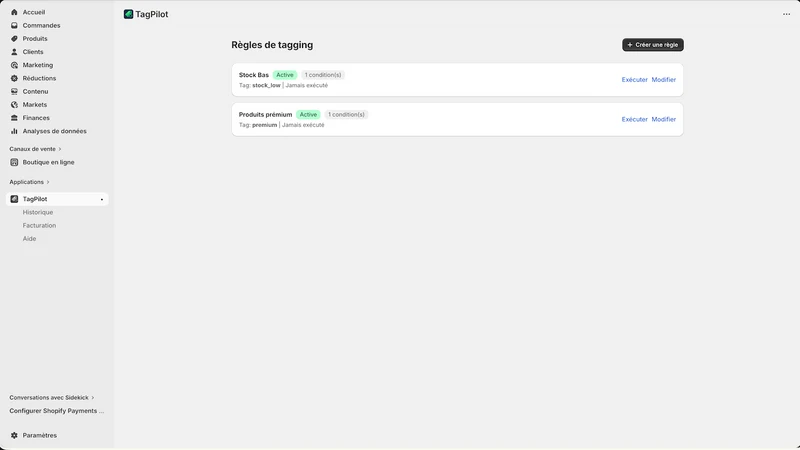Click the stock_low tag text
The image size is (800, 450).
[x=266, y=85]
